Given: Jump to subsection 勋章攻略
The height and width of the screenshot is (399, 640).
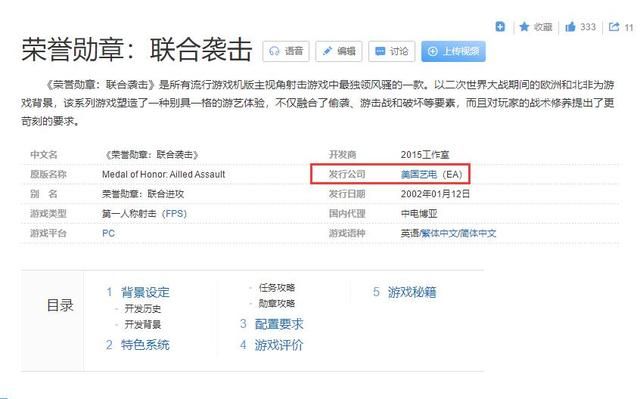Looking at the screenshot, I should point(277,304).
